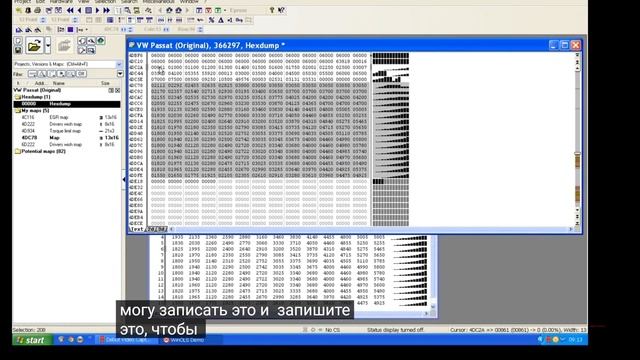Switch to the 2d/3d tab of Hexdump window
This screenshot has width=640, height=360.
157,229
